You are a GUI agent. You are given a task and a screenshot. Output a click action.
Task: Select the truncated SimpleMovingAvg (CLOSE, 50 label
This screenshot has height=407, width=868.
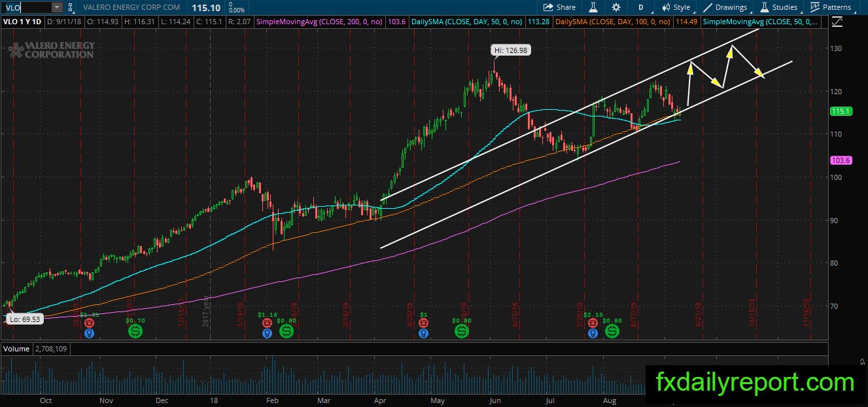(759, 22)
